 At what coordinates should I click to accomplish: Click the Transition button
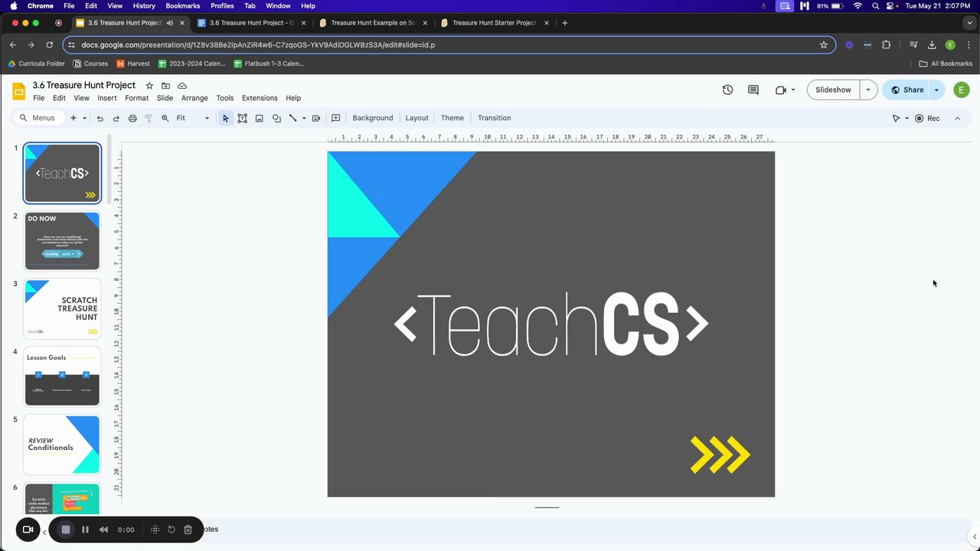click(x=494, y=118)
